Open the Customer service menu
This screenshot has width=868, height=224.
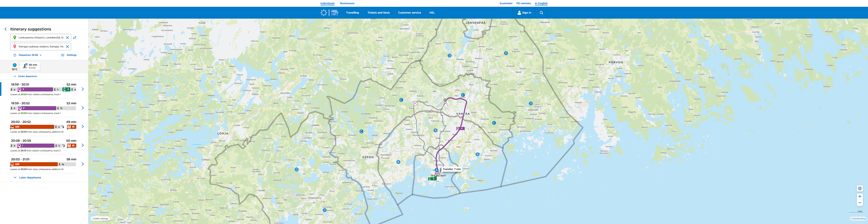pos(409,13)
